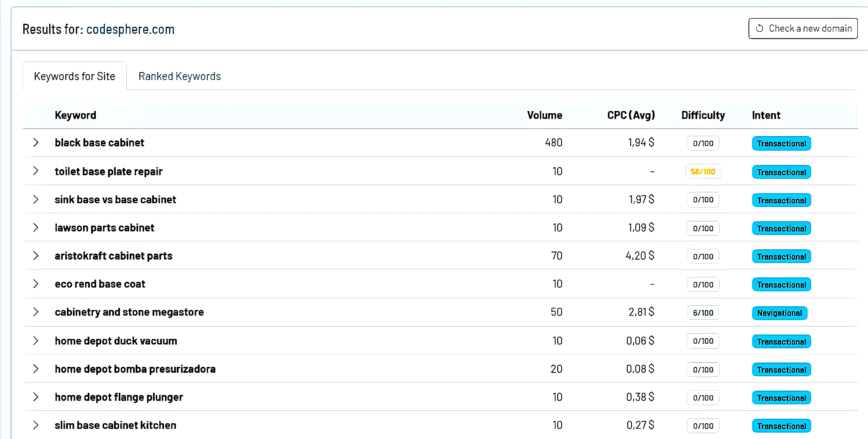868x439 pixels.
Task: Click the CPC value 1,97 $
Action: coord(641,199)
